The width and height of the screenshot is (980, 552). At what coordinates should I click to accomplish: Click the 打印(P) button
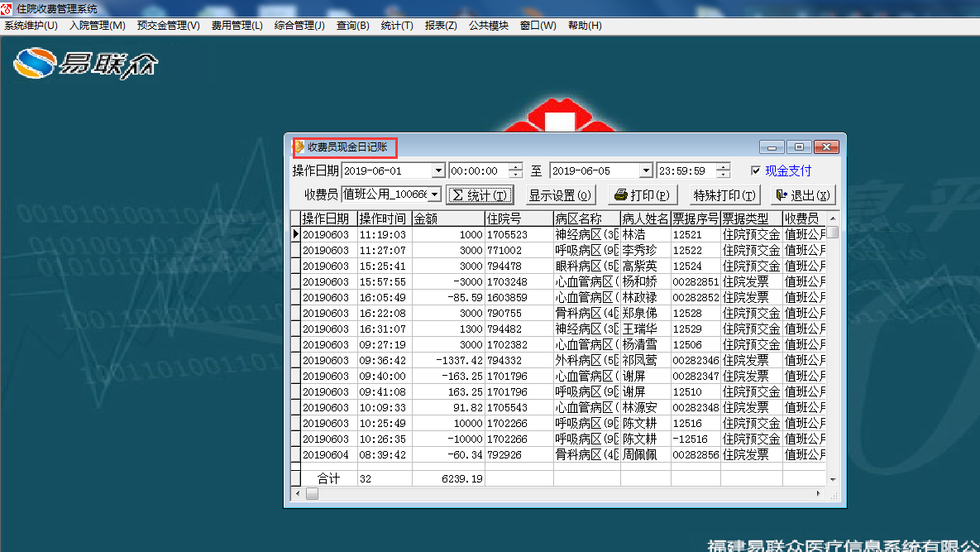coord(642,195)
